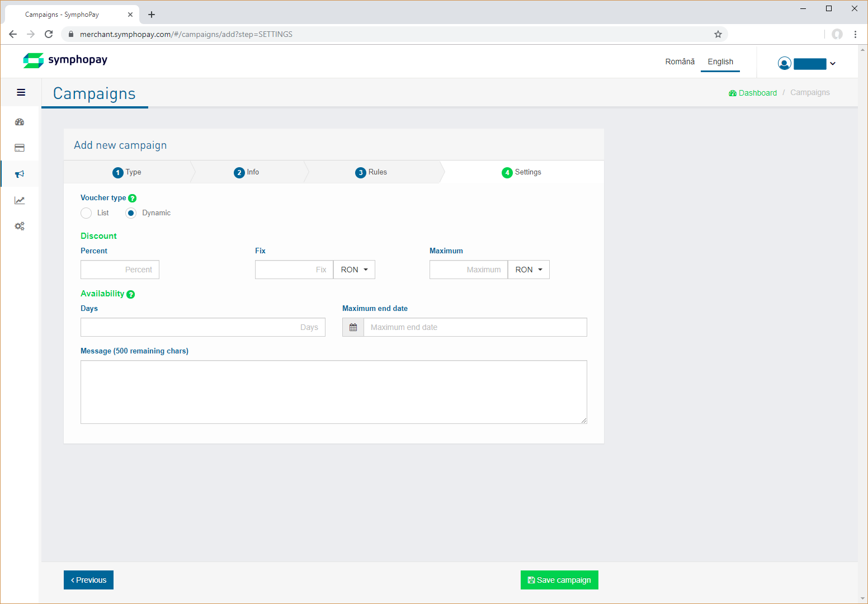
Task: Expand the Fix currency RON dropdown
Action: (x=354, y=270)
